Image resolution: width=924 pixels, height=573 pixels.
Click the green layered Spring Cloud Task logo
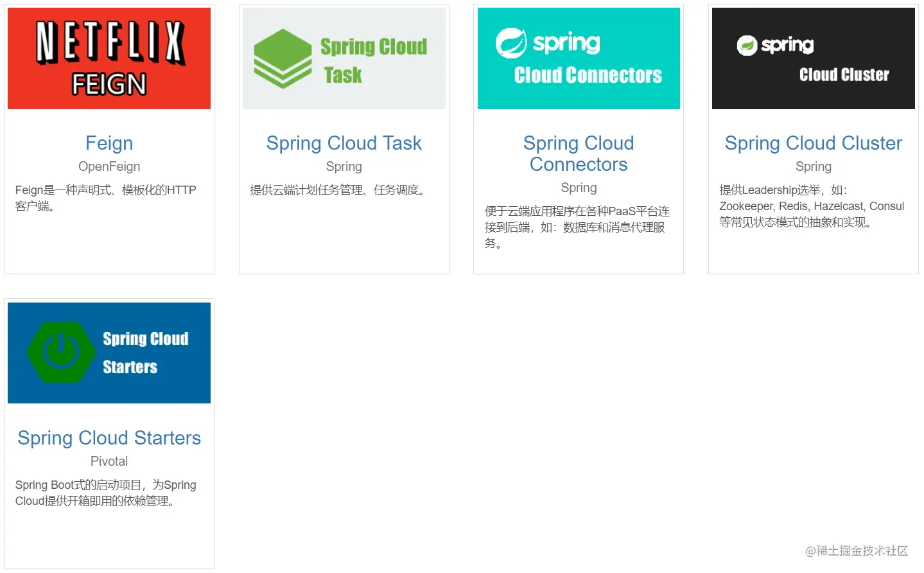point(283,58)
